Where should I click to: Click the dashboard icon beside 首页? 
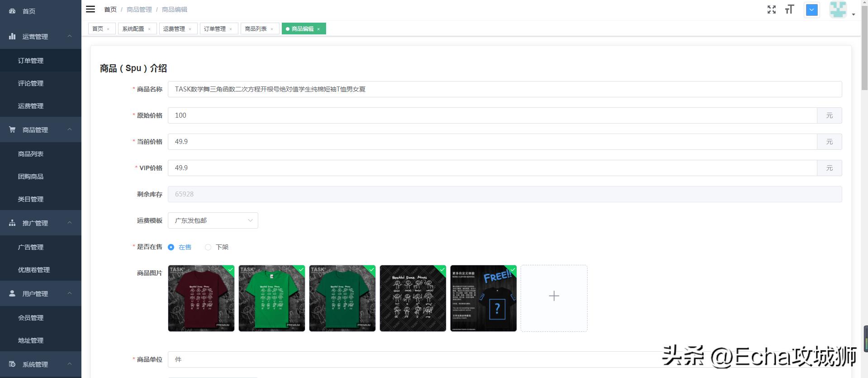click(x=12, y=11)
